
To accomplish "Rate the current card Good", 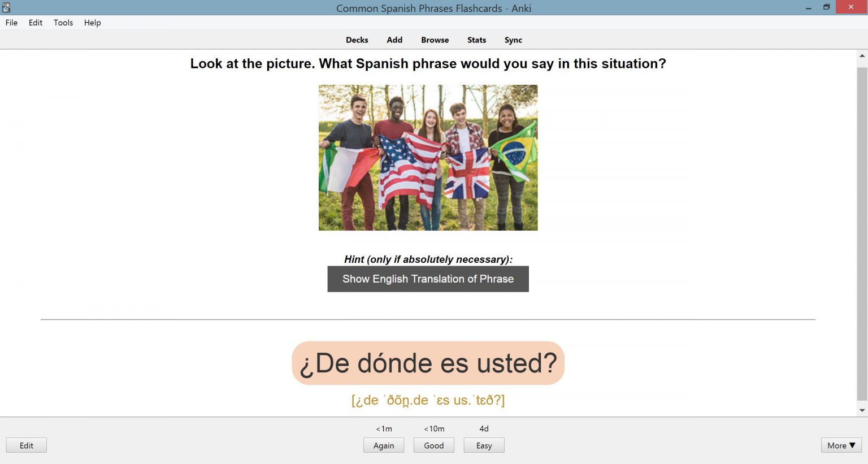I will pos(433,445).
